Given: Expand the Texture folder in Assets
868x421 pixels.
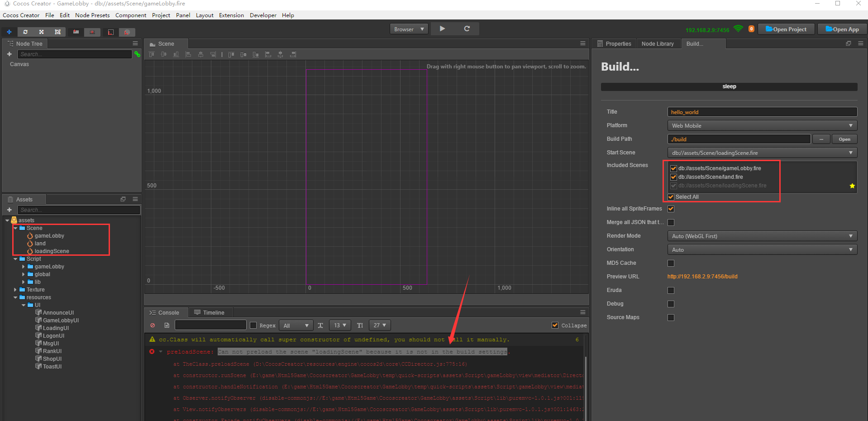Looking at the screenshot, I should [15, 290].
